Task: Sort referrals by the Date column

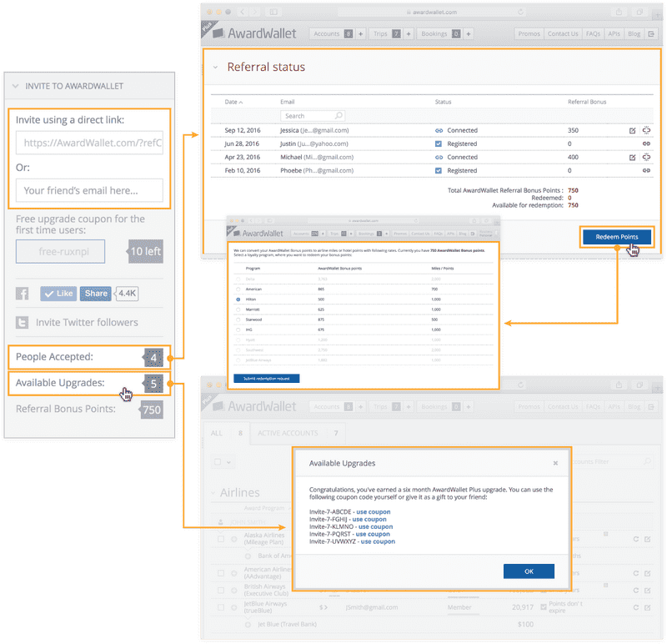Action: pyautogui.click(x=233, y=102)
